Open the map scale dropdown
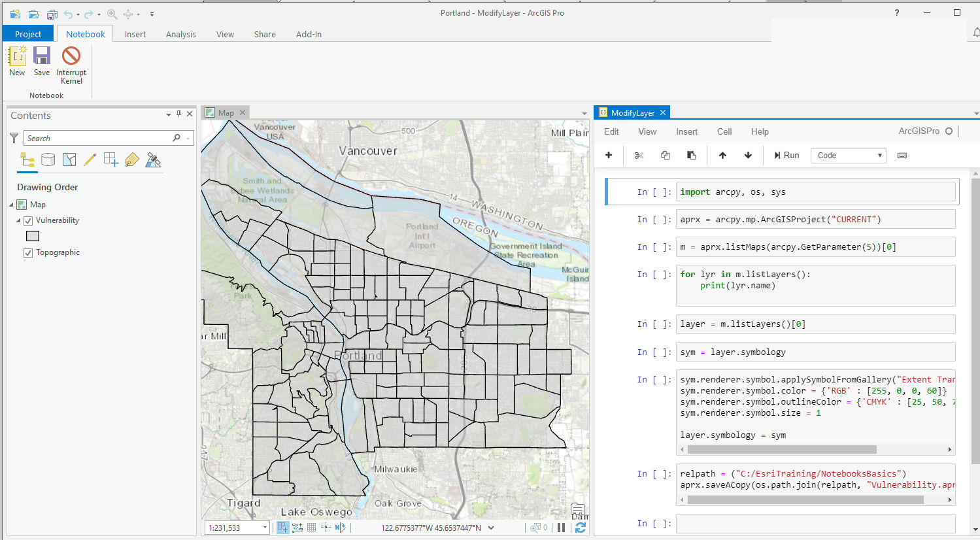This screenshot has width=980, height=540. pos(265,528)
